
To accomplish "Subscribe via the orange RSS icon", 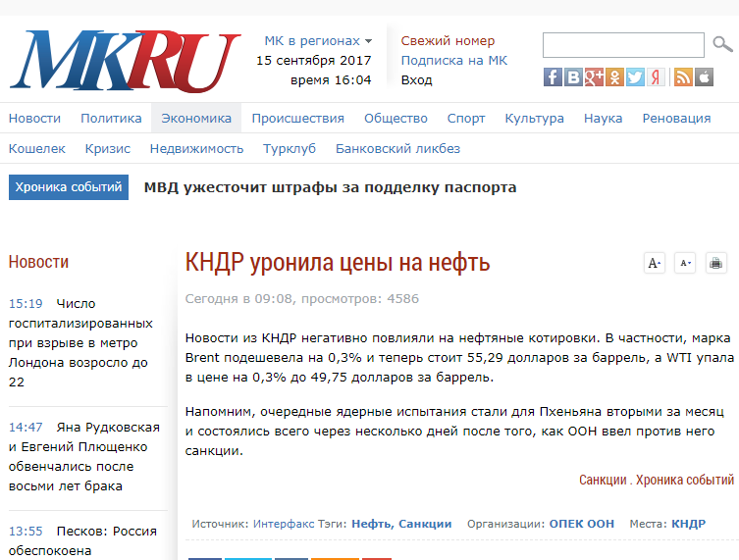I will point(683,77).
